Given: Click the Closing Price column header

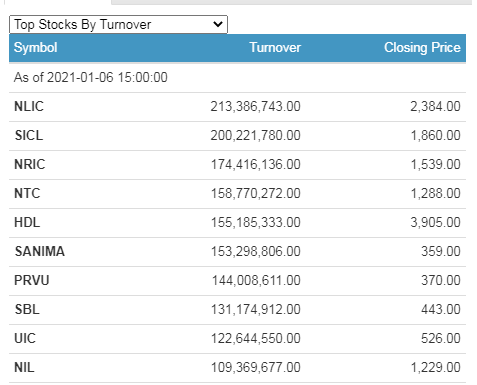Looking at the screenshot, I should tap(422, 48).
